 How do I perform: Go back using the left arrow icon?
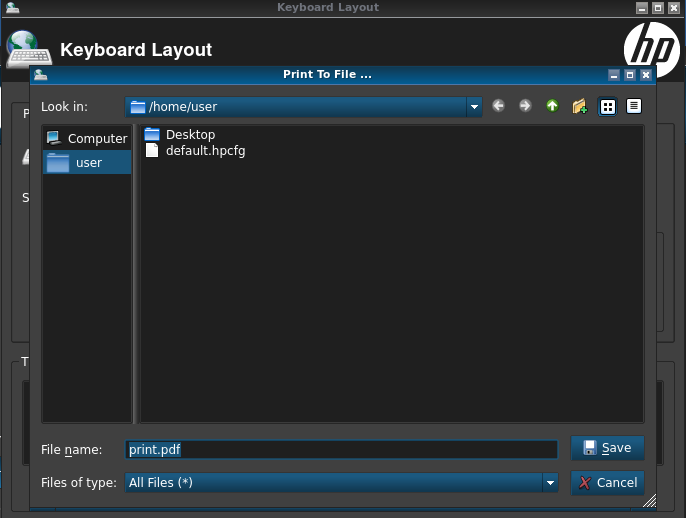pos(498,106)
